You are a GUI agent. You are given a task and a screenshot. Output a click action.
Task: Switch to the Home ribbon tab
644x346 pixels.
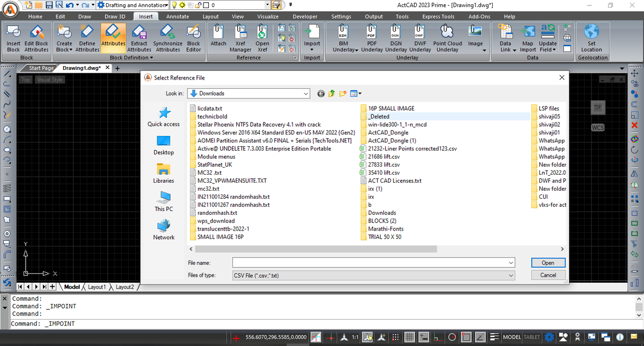tap(35, 17)
